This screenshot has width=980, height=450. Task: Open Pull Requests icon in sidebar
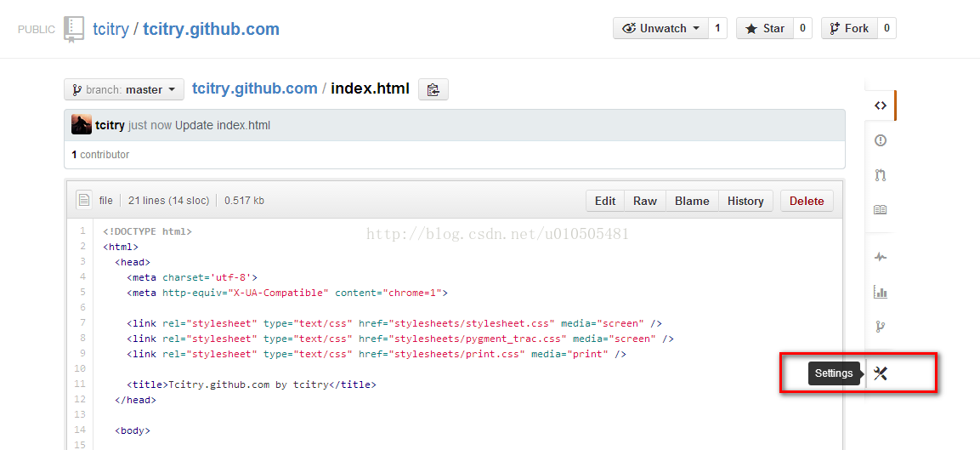coord(880,175)
